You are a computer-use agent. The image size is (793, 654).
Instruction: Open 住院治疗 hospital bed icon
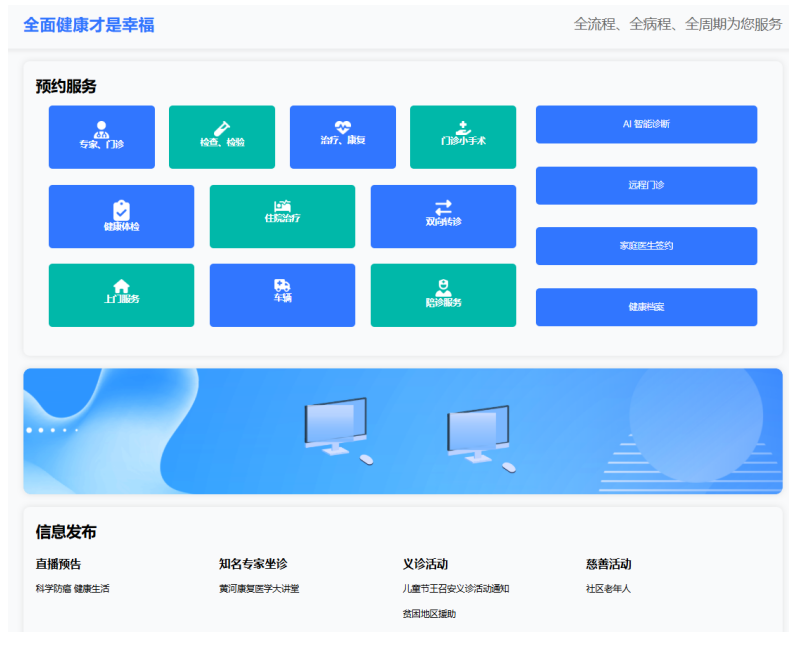282,206
